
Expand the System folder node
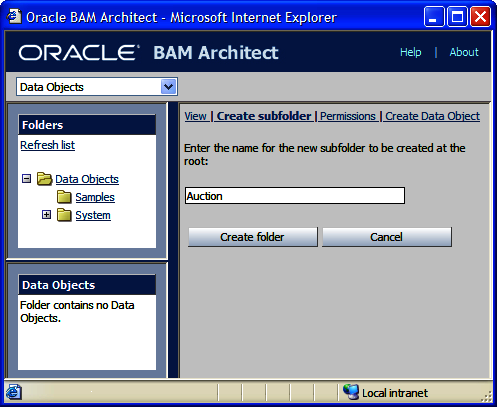pos(46,215)
